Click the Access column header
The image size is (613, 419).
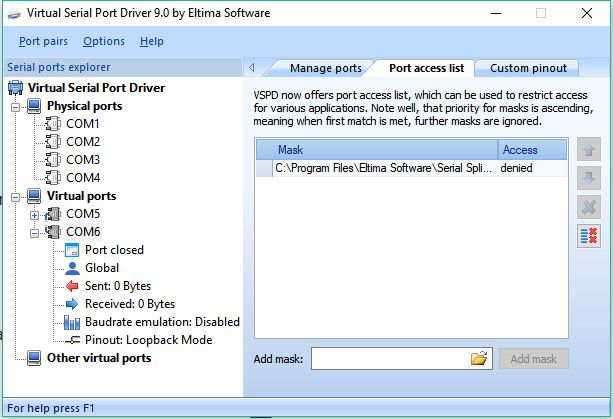[x=532, y=150]
